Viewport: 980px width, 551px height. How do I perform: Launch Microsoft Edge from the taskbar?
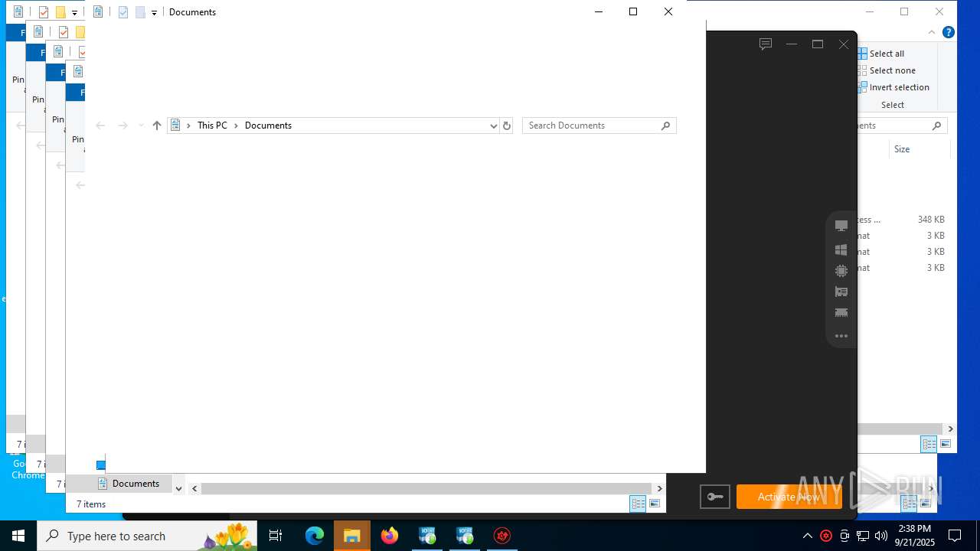[x=315, y=536]
